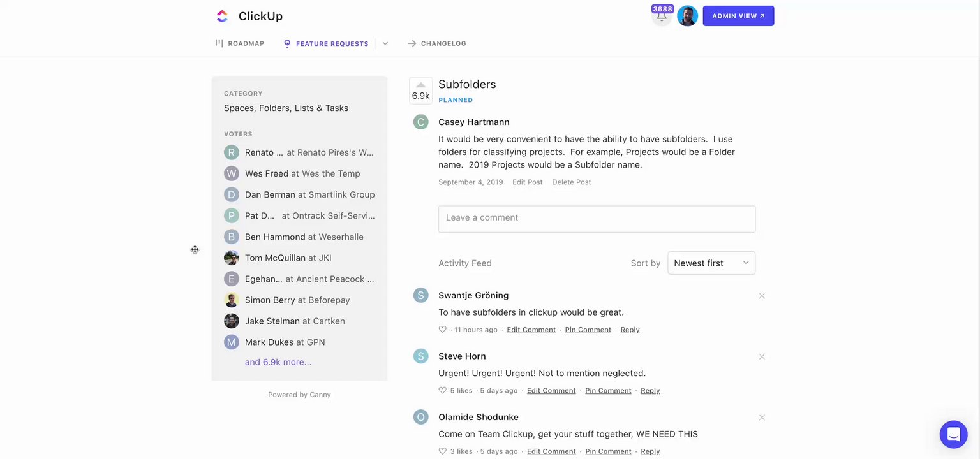Open the chat support bubble icon

click(953, 434)
